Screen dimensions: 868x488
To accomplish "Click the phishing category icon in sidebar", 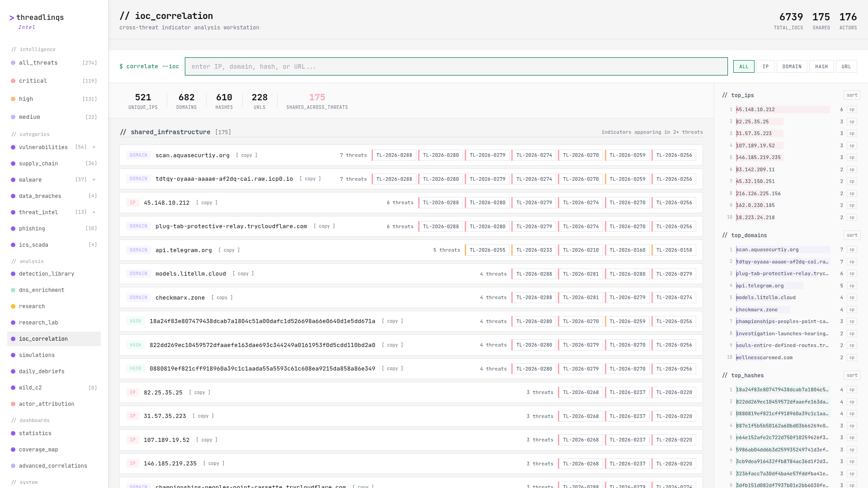I will [13, 229].
